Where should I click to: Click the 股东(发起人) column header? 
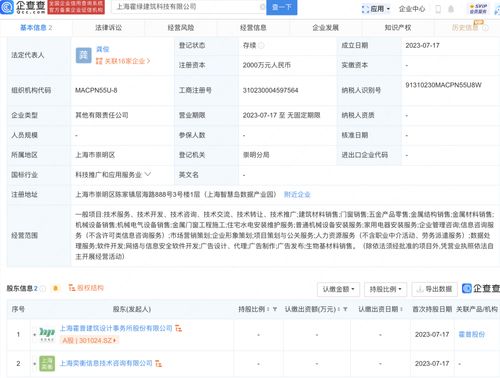[x=132, y=309]
